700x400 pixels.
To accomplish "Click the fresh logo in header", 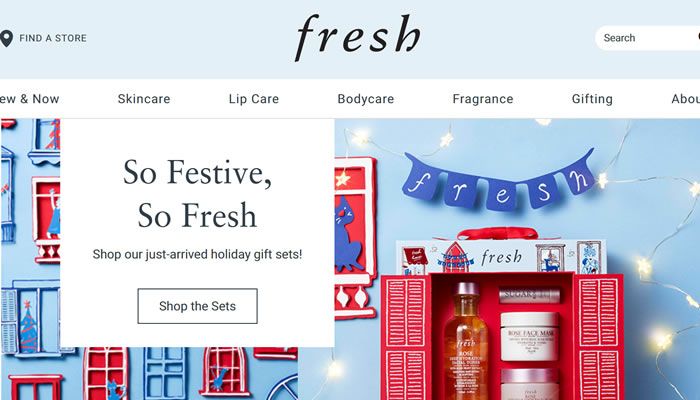I will point(358,38).
